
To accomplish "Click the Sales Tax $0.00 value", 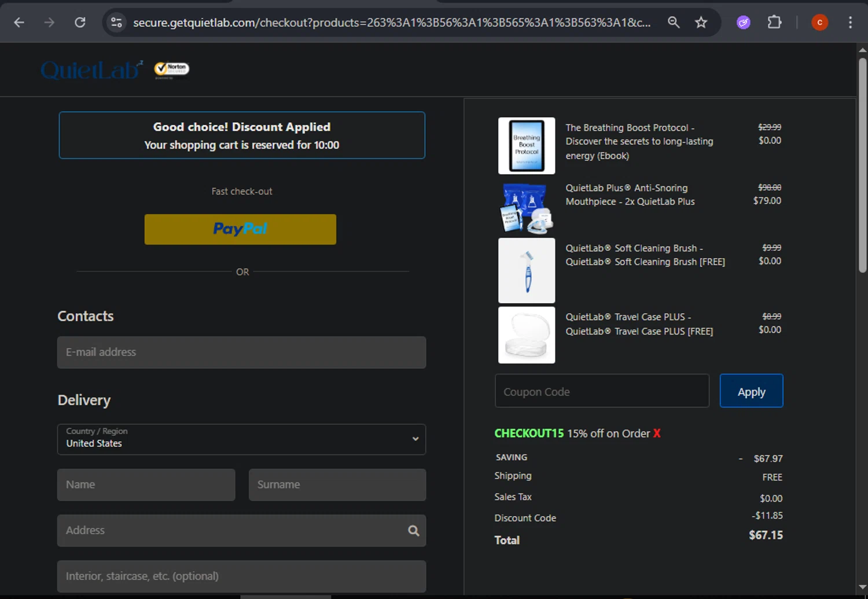I will [771, 499].
